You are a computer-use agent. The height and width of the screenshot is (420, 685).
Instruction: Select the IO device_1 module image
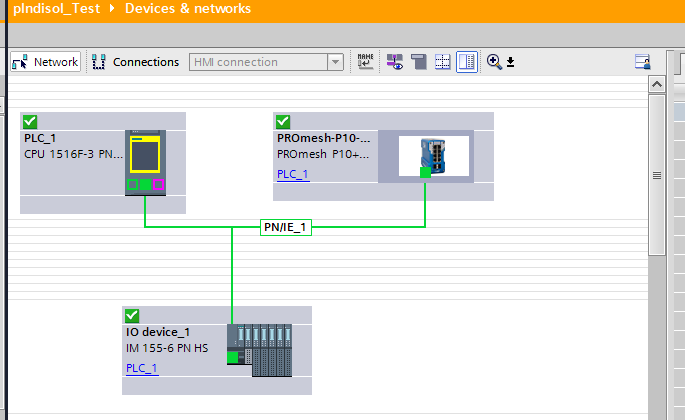click(x=259, y=350)
